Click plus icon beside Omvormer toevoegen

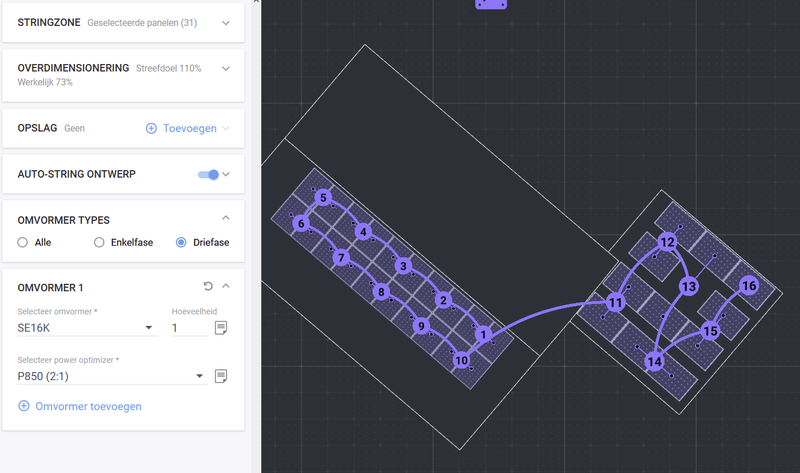click(x=23, y=406)
